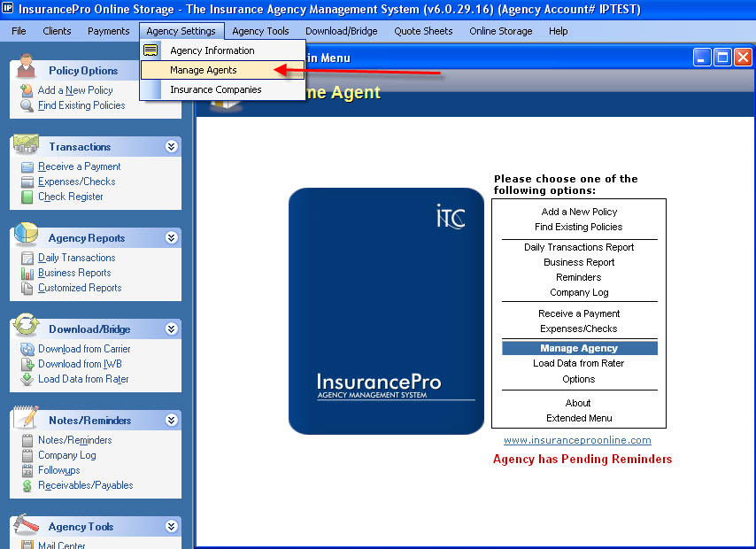This screenshot has width=756, height=549.
Task: Click the Followups sidebar link
Action: [x=58, y=470]
